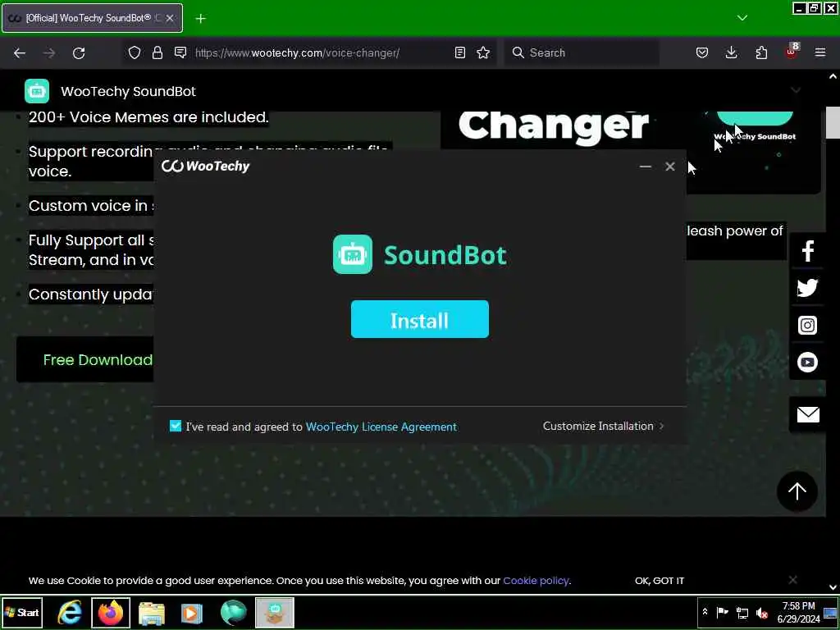Click the Free Download button on webpage
This screenshot has height=630, width=840.
coord(85,359)
